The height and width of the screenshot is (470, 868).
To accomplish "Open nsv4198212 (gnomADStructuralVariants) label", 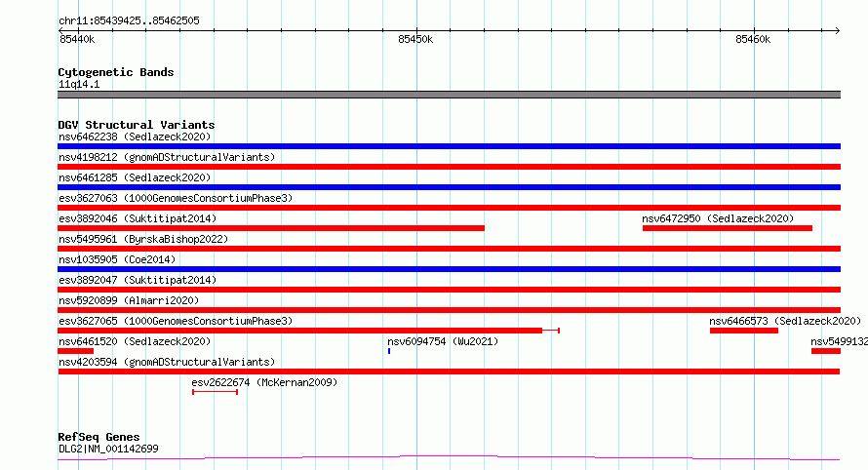I will (x=167, y=157).
